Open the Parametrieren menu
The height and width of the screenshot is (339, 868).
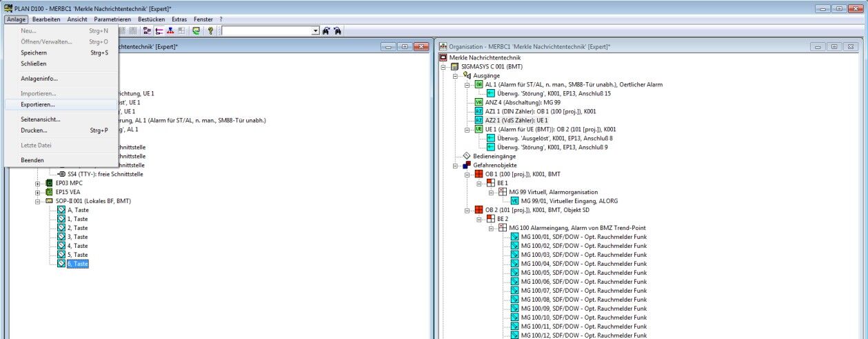click(113, 19)
